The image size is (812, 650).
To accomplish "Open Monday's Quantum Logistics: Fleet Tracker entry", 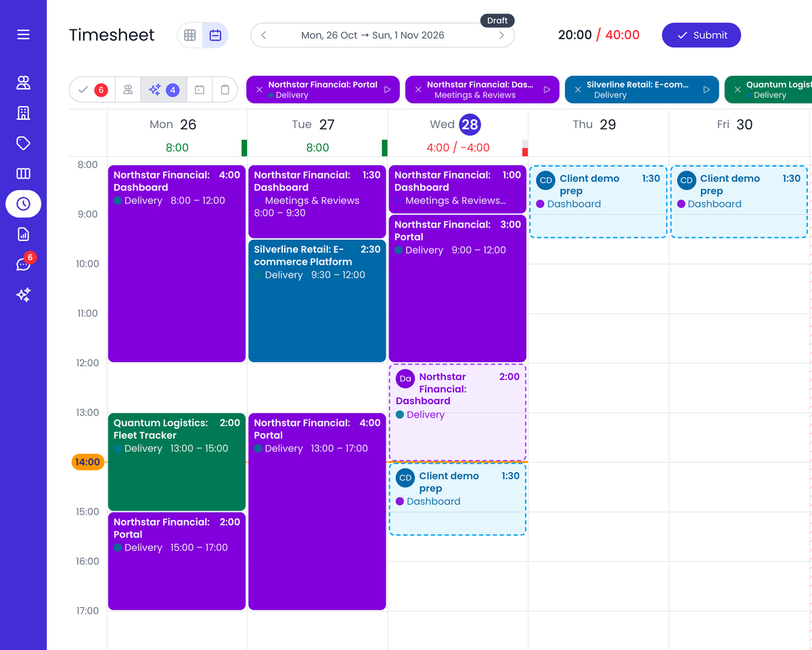I will click(177, 462).
